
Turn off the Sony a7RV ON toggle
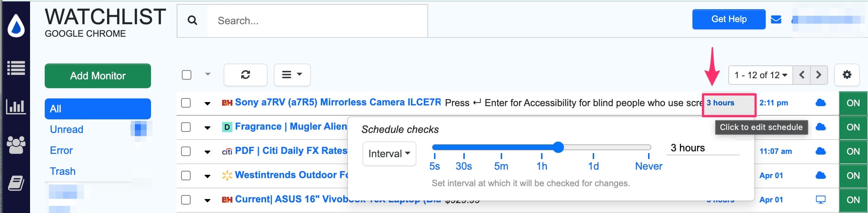[853, 103]
